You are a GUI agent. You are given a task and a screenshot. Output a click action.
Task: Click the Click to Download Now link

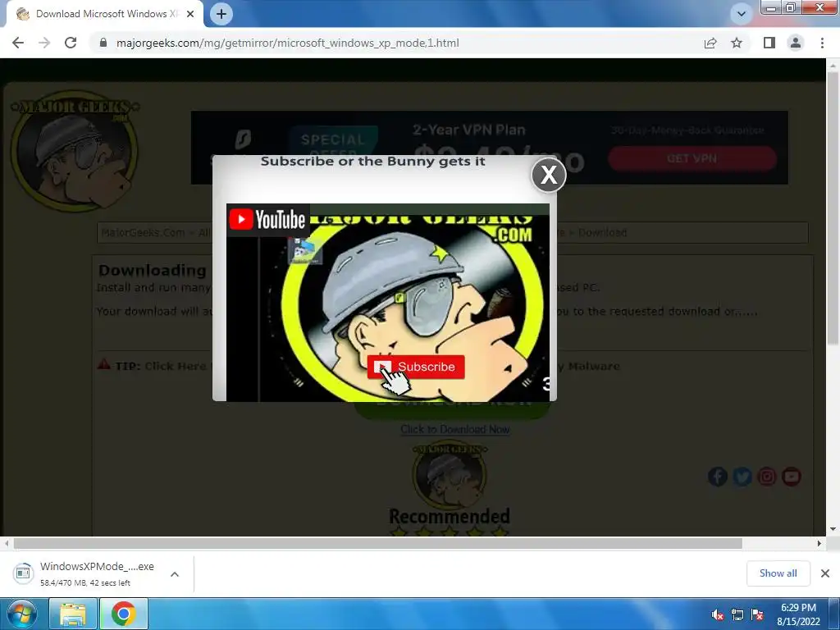(454, 429)
